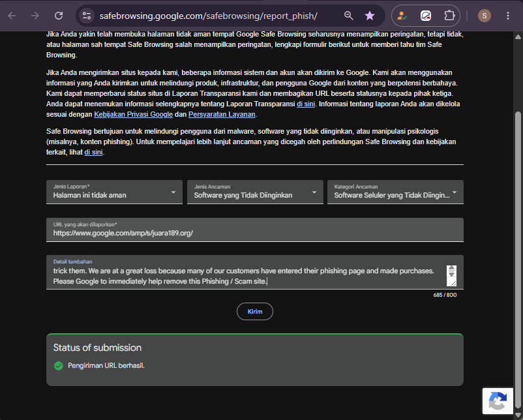This screenshot has height=420, width=523.
Task: Open the Laporan Transparansi 'di sini' link
Action: 306,104
